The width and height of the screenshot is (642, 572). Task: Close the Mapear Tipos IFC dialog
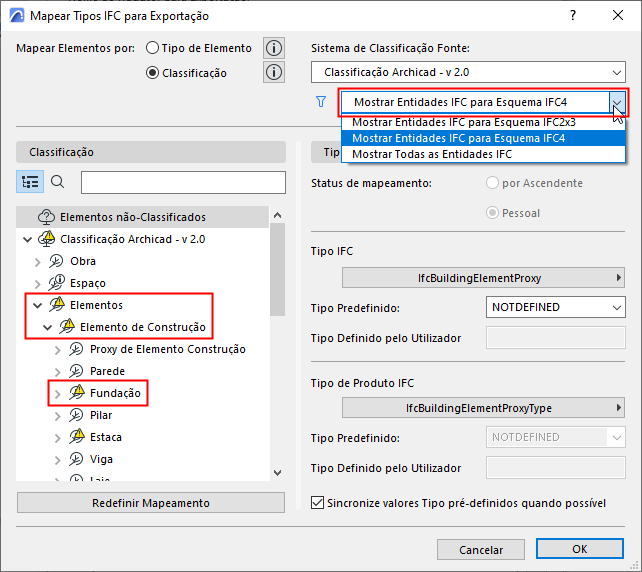(618, 16)
